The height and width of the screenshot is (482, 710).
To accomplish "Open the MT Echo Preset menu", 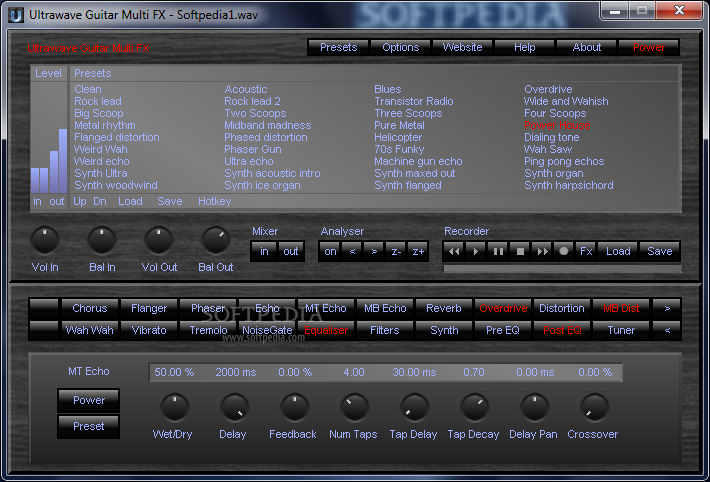I will pyautogui.click(x=89, y=426).
